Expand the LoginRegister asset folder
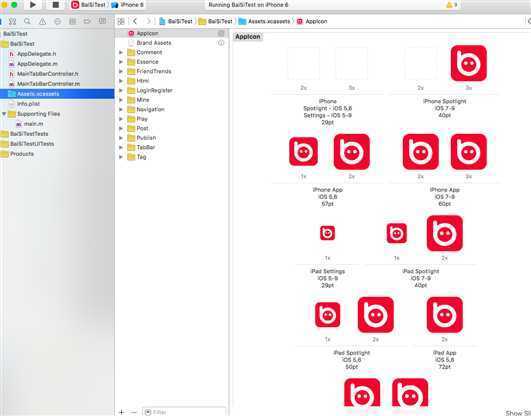Viewport: 531px width, 416px height. coord(121,90)
